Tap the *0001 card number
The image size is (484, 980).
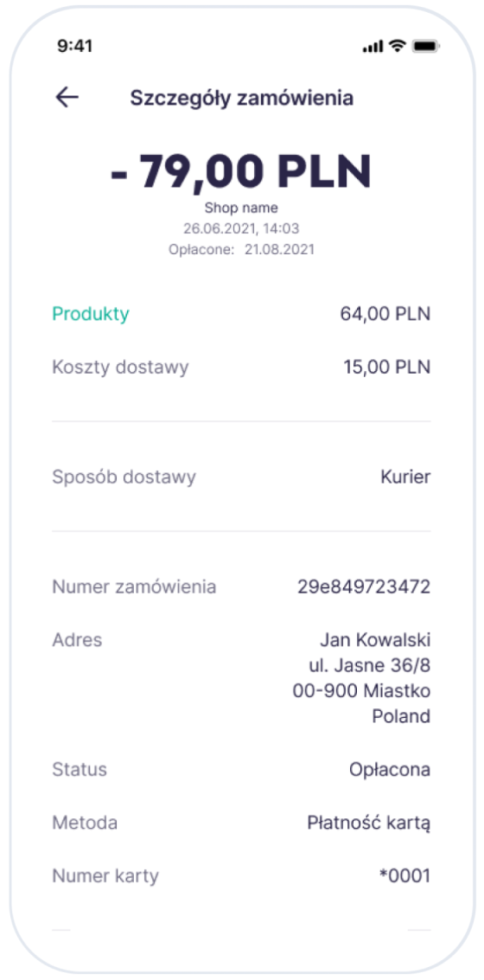[x=405, y=876]
